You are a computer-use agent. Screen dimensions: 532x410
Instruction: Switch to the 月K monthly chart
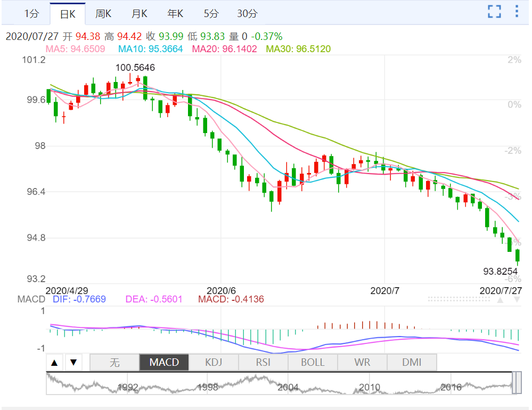[139, 13]
